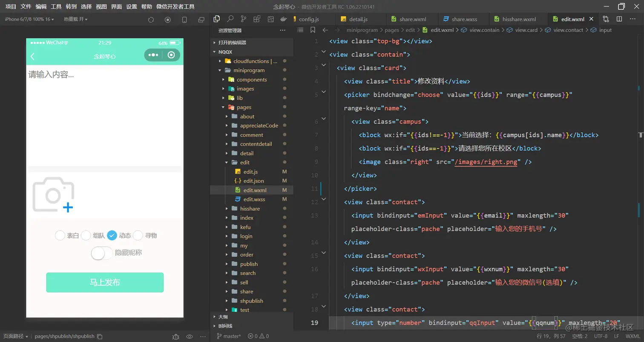Tap the camera add-photo icon
Image resolution: width=644 pixels, height=342 pixels.
point(53,195)
